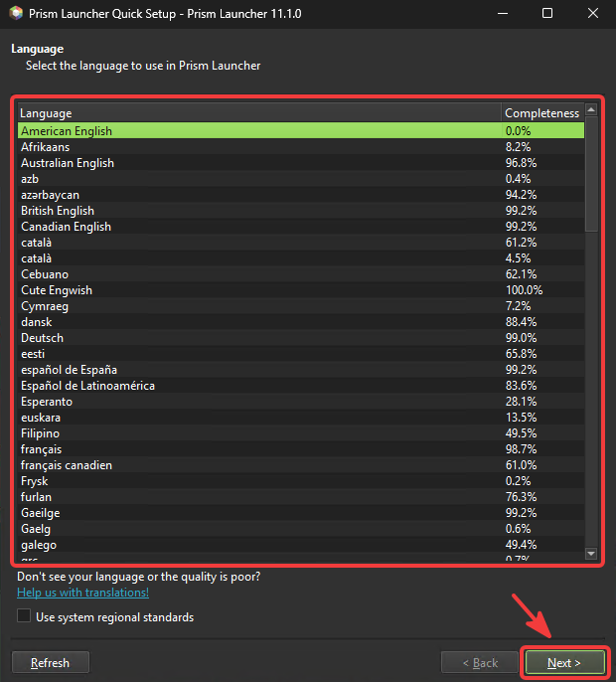Image resolution: width=616 pixels, height=682 pixels.
Task: Select Afrikaans language row
Action: click(301, 147)
